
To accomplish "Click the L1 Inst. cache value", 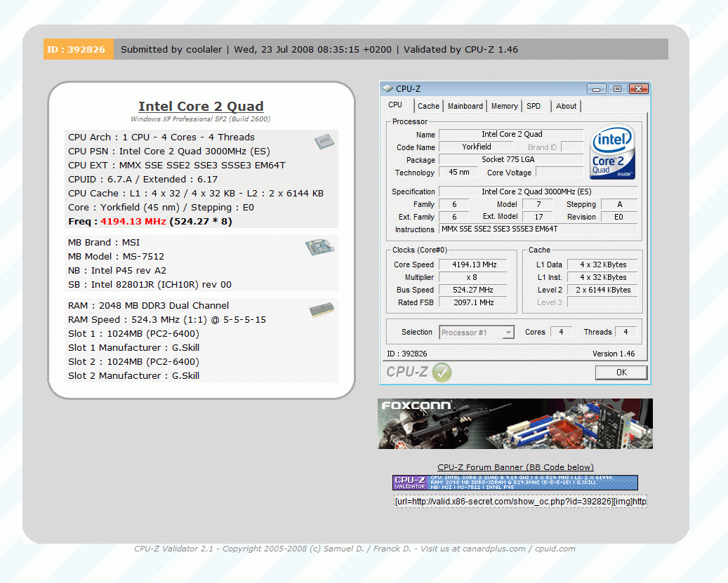I will click(x=602, y=277).
